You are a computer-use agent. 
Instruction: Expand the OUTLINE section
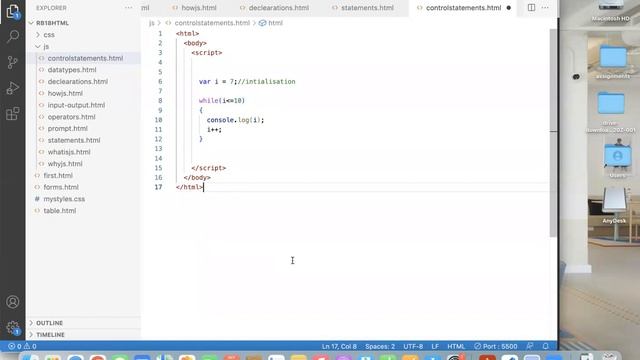[x=49, y=323]
